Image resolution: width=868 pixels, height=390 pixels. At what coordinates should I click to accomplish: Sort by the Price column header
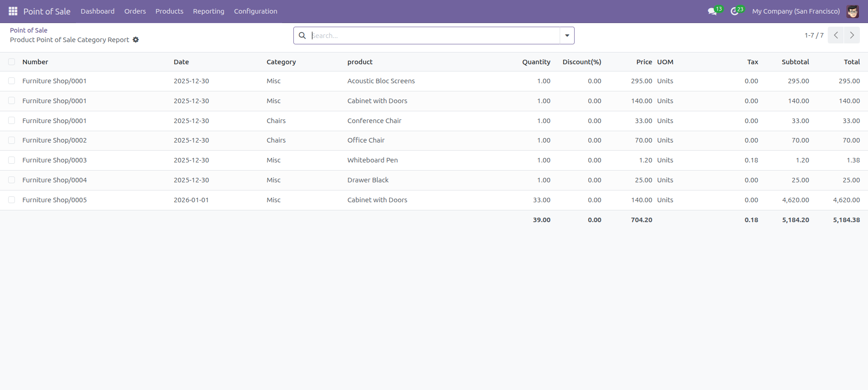tap(644, 62)
